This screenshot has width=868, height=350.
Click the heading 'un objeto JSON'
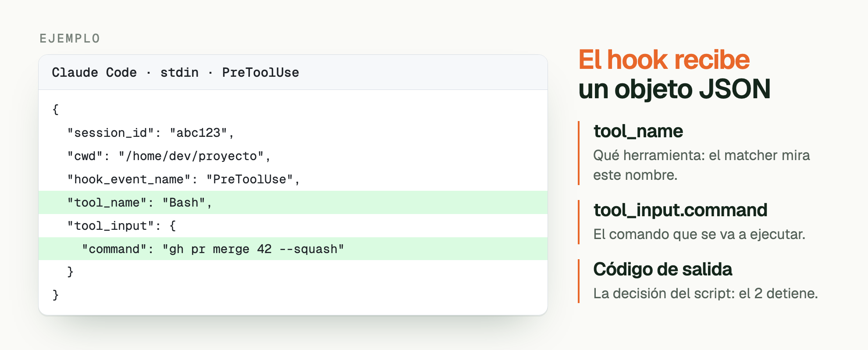pos(674,89)
